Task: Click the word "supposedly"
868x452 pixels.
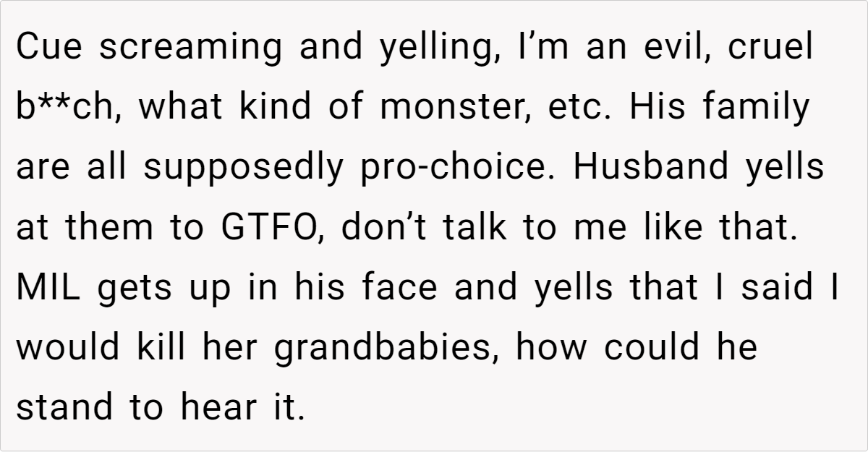Action: (242, 168)
